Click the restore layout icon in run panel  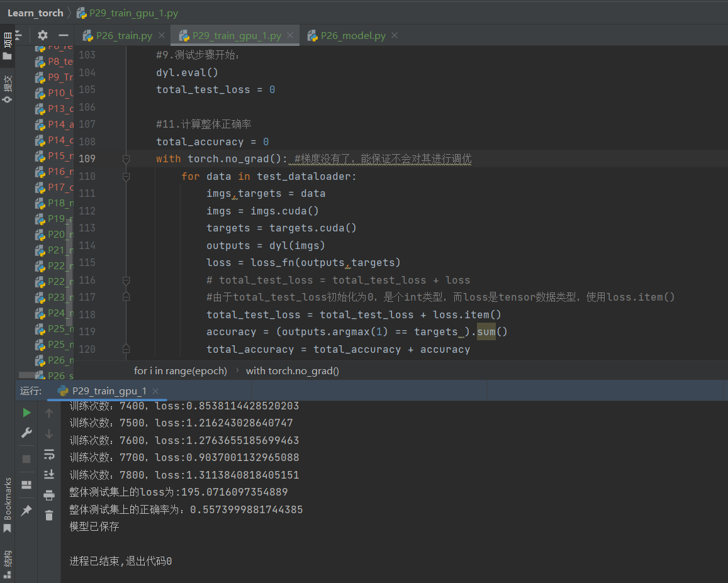[x=26, y=485]
